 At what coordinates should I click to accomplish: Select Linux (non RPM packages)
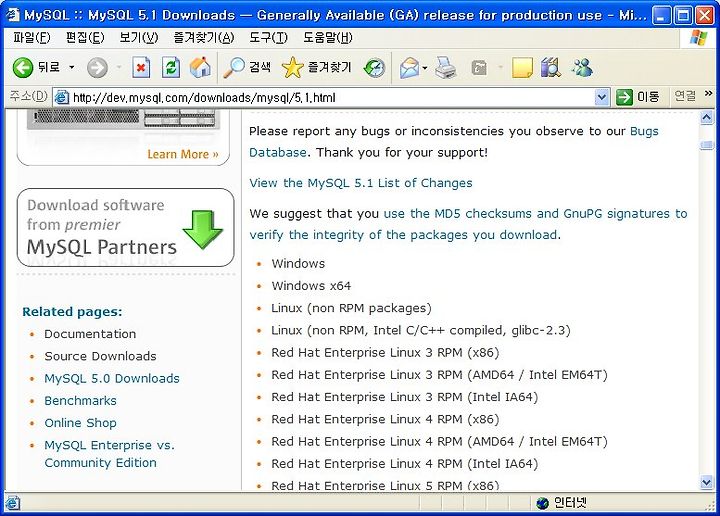pos(351,308)
